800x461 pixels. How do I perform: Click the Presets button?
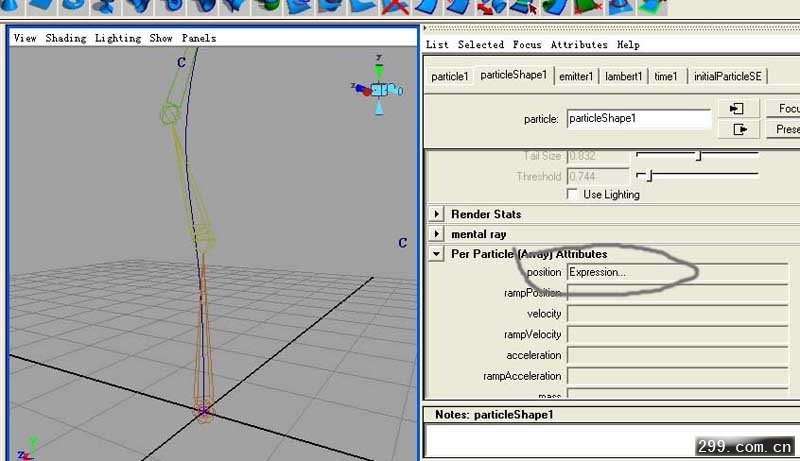[783, 130]
